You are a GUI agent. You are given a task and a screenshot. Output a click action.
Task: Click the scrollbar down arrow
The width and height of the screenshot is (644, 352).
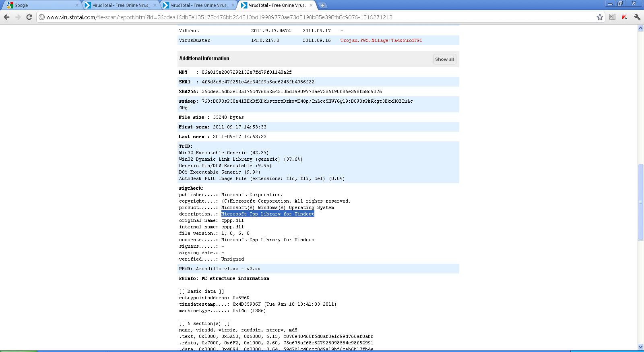(640, 347)
